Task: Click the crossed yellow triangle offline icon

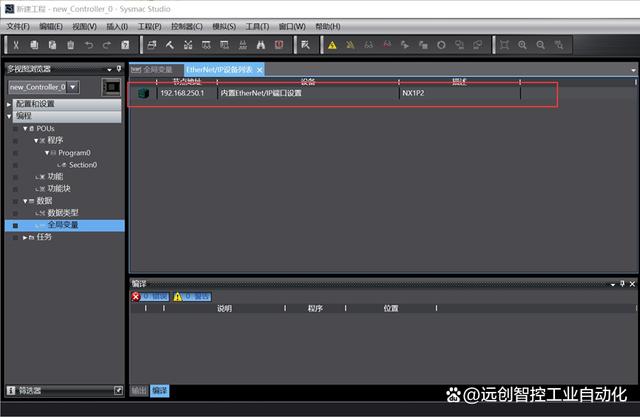Action: pyautogui.click(x=350, y=45)
